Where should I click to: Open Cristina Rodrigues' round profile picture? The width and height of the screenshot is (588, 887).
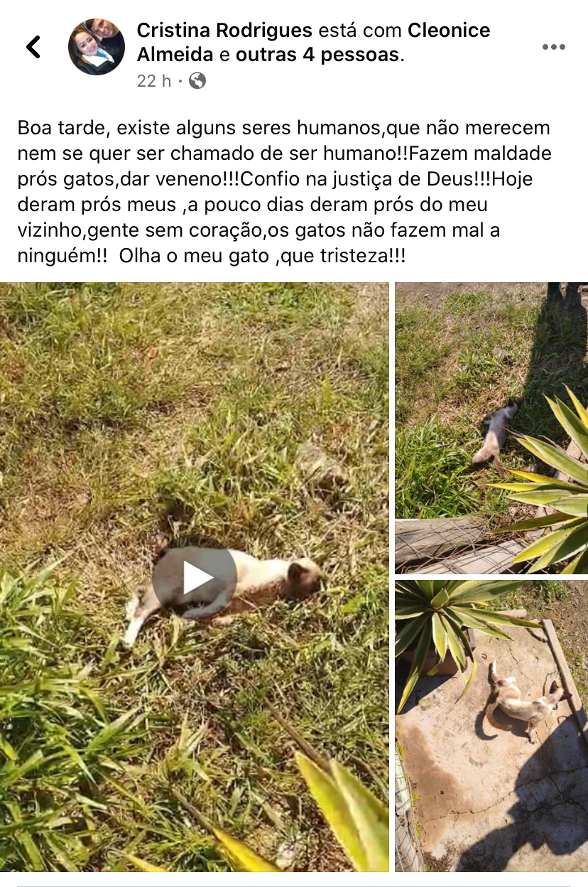[97, 47]
